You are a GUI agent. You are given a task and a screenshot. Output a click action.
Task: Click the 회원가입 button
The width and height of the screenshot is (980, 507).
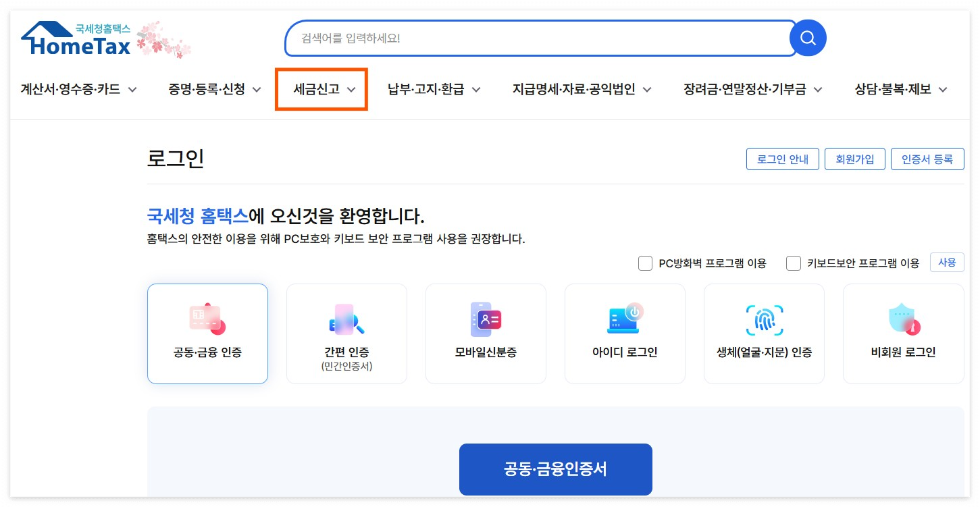855,159
